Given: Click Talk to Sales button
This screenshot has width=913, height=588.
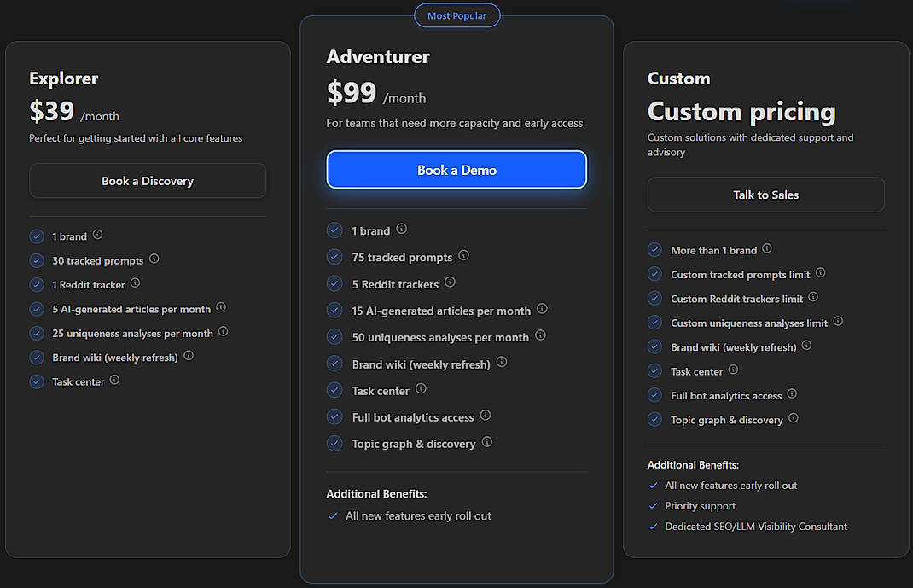Looking at the screenshot, I should pos(765,195).
